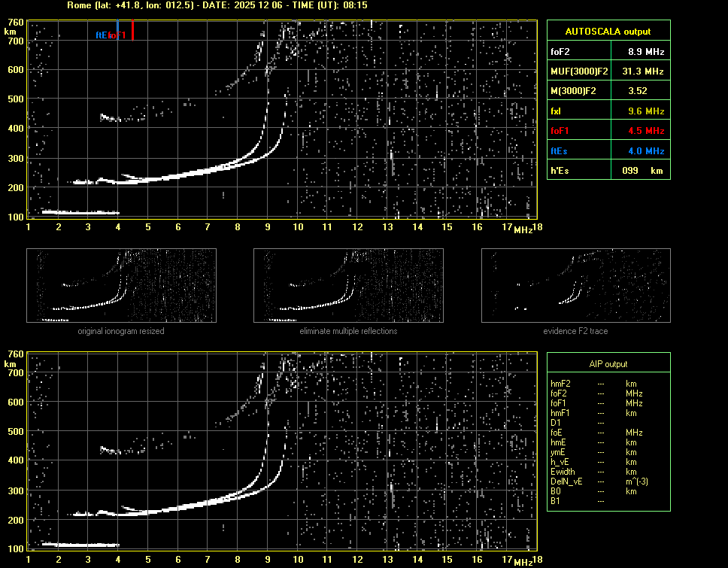Open the original ionogram resized thumbnail
Viewport: 728px width, 568px height.
click(x=121, y=286)
